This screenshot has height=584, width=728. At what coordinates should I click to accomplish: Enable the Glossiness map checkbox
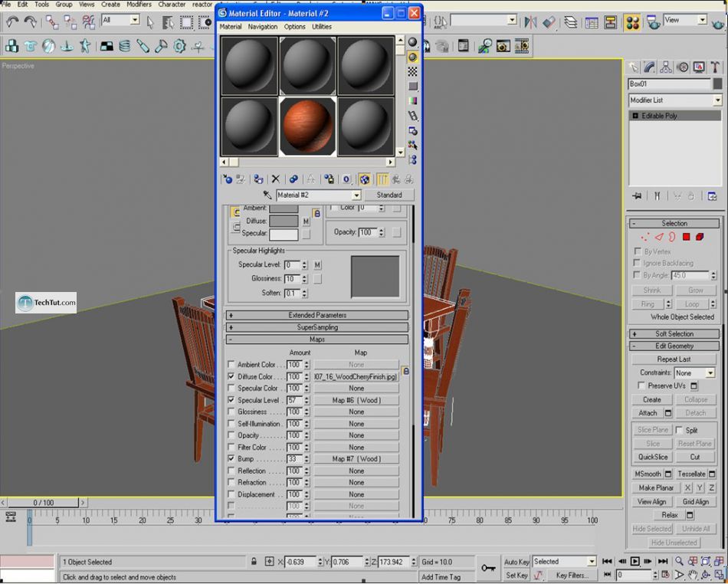tap(231, 412)
